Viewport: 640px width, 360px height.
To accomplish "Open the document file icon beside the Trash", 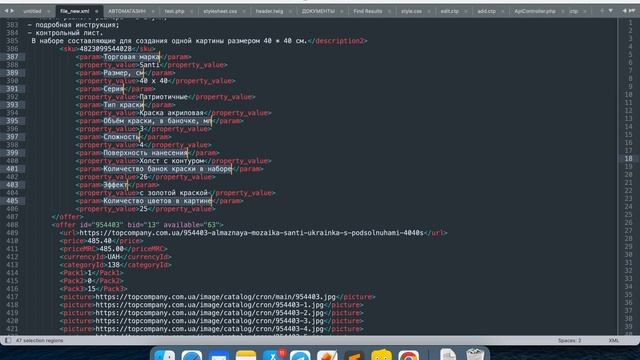I will [448, 354].
